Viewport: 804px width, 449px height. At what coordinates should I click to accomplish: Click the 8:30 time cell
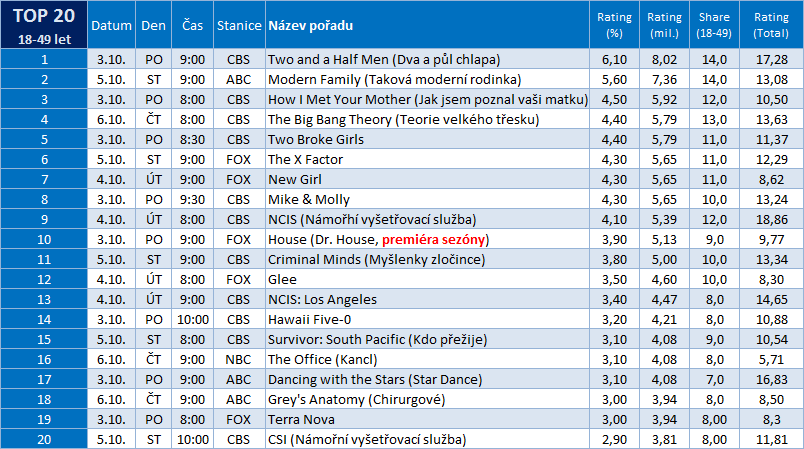192,140
